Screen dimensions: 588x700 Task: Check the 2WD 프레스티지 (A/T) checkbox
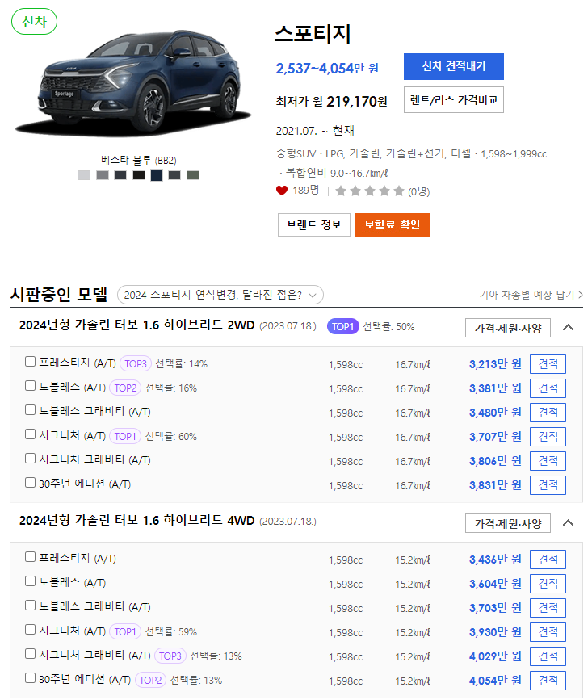[x=31, y=362]
